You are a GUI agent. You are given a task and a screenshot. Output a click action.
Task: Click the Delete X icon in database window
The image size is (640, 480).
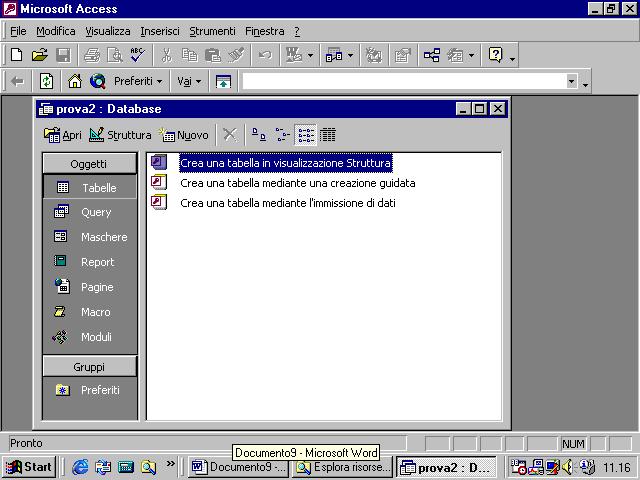(229, 135)
